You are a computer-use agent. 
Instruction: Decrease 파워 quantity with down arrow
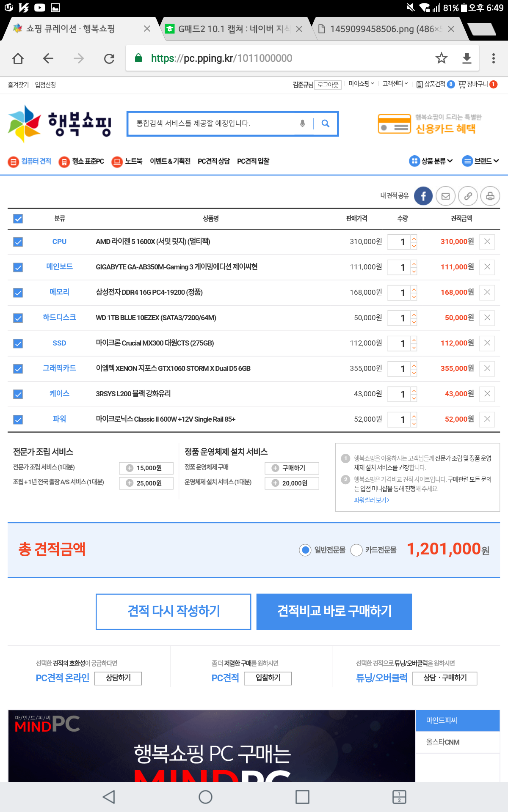414,423
